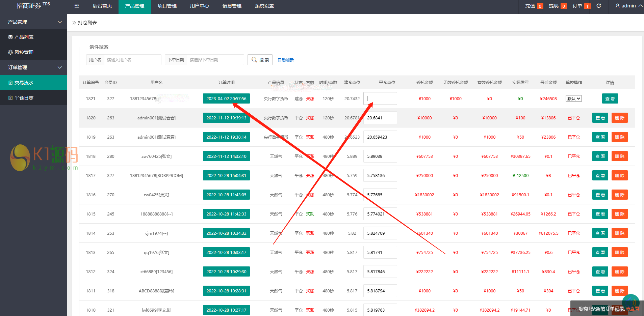This screenshot has height=316, width=644.
Task: Switch to the 用户中心 tab
Action: pyautogui.click(x=199, y=6)
